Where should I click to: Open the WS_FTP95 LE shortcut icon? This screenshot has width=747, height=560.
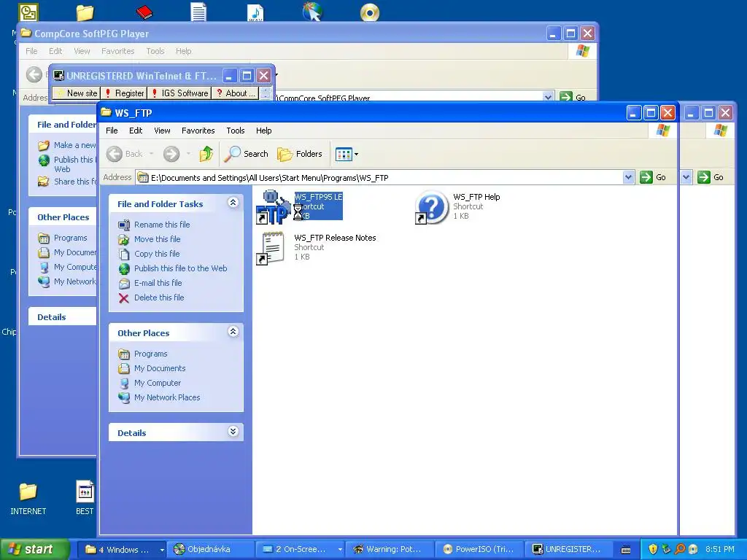pos(273,207)
